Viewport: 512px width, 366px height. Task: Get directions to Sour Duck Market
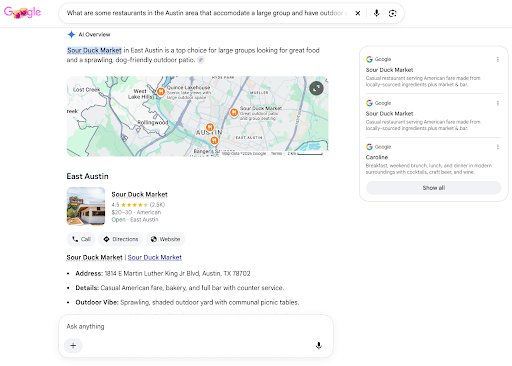[x=121, y=239]
